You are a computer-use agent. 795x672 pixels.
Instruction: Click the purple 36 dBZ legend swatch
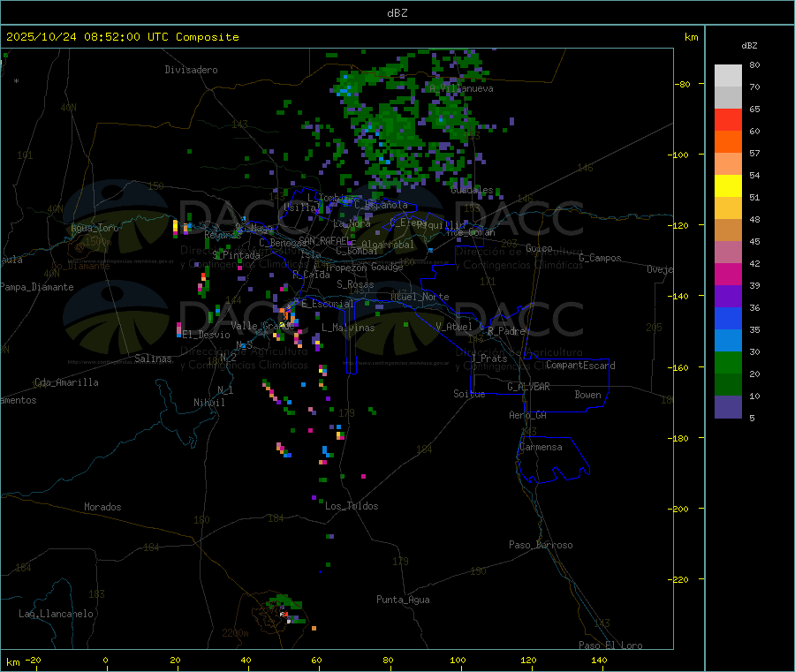(x=728, y=297)
